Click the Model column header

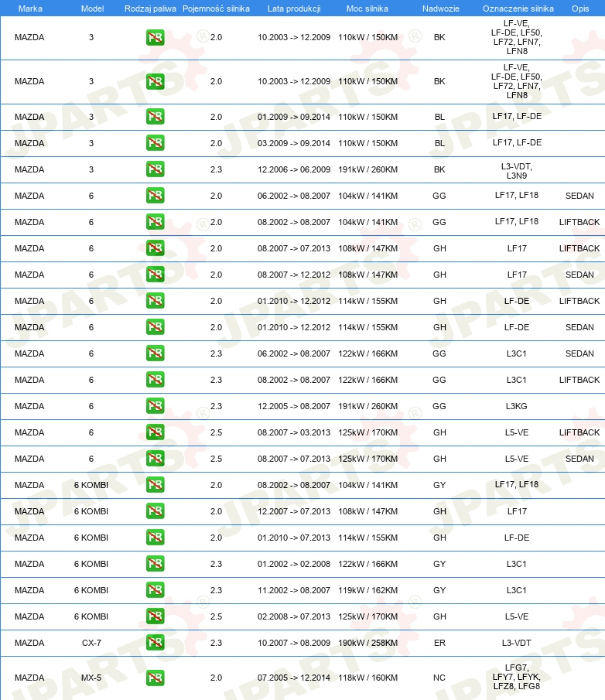pos(92,9)
